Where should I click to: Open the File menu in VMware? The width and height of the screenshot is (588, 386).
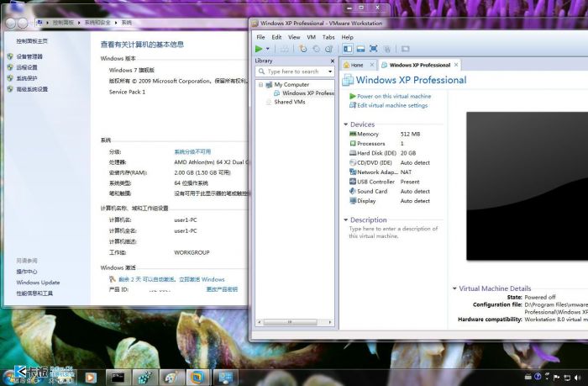[260, 37]
